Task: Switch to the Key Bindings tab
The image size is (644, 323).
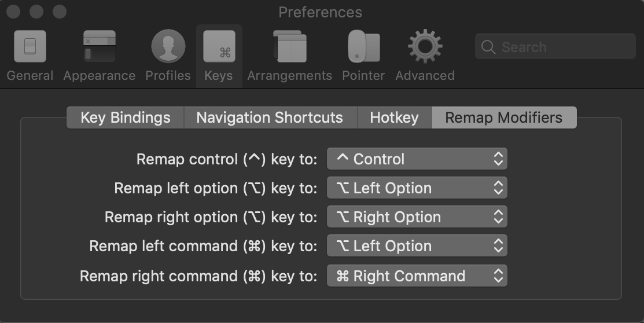Action: click(125, 118)
